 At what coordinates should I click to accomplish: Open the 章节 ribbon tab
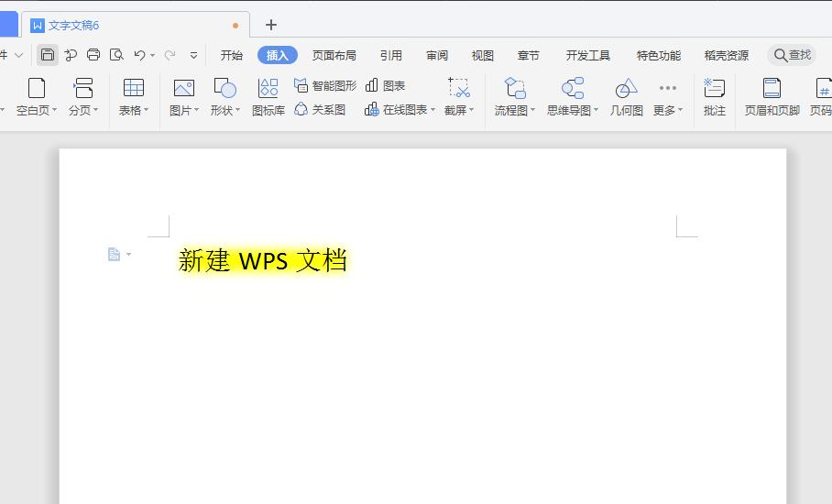tap(529, 55)
